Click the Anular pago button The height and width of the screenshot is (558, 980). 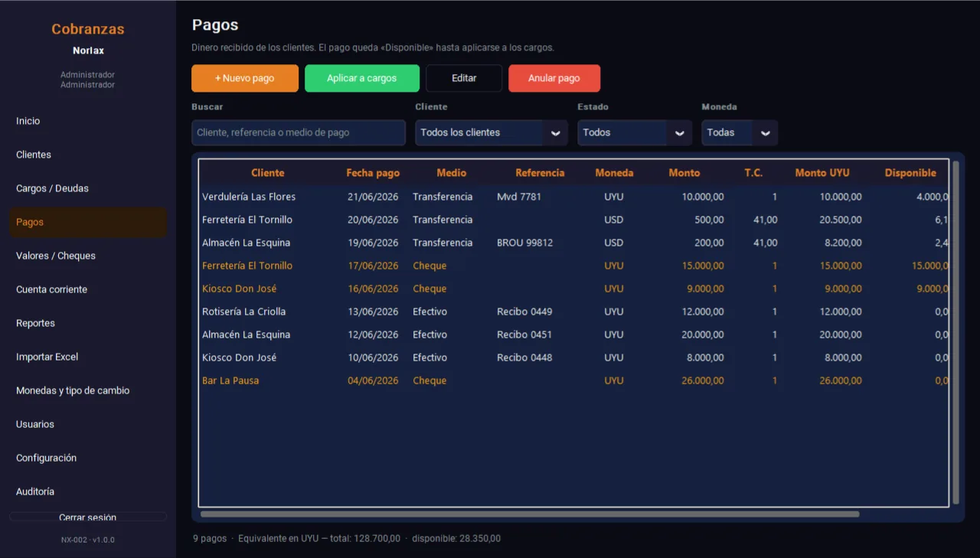(554, 78)
